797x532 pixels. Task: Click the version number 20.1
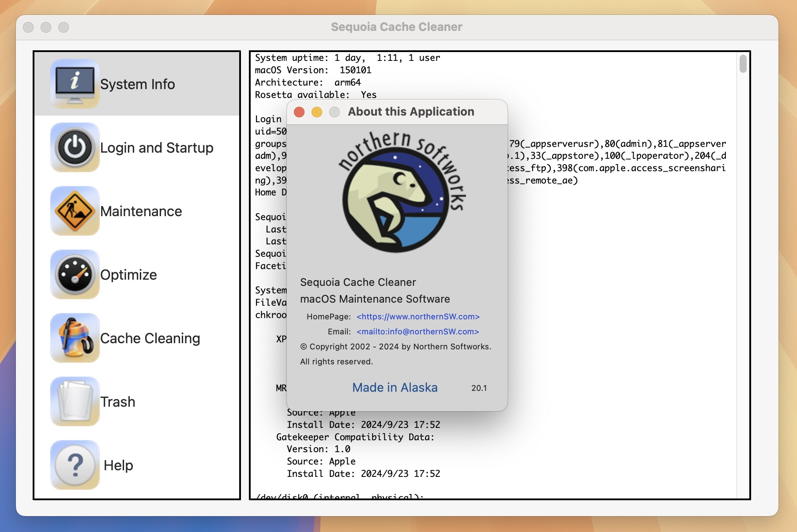click(479, 388)
